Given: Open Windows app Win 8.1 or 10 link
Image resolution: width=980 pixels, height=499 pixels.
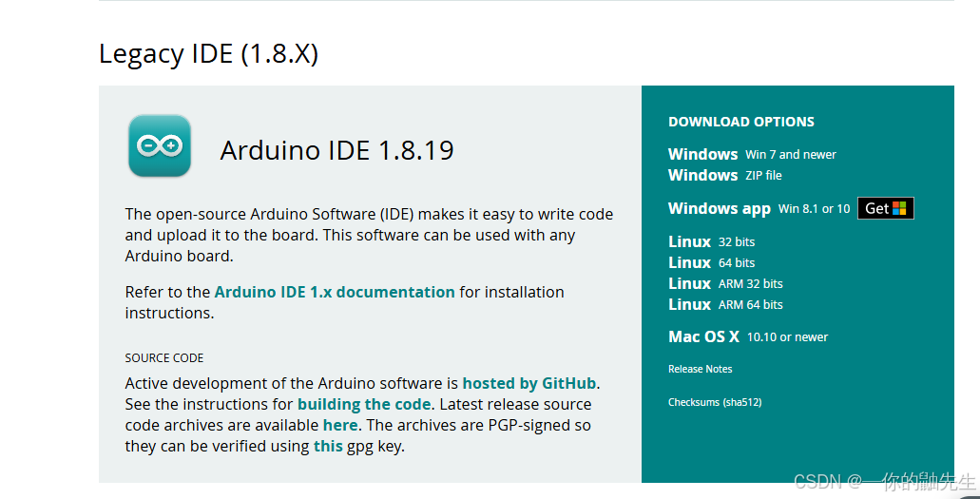Looking at the screenshot, I should click(759, 209).
